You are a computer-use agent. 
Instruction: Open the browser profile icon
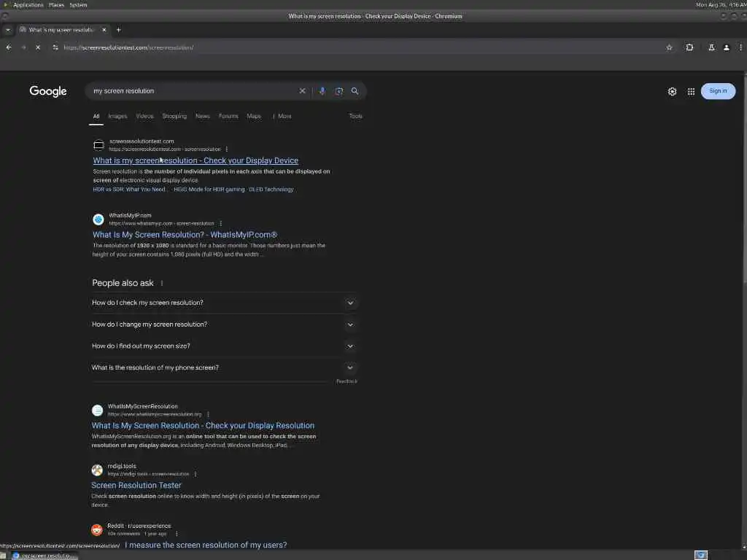tap(726, 47)
